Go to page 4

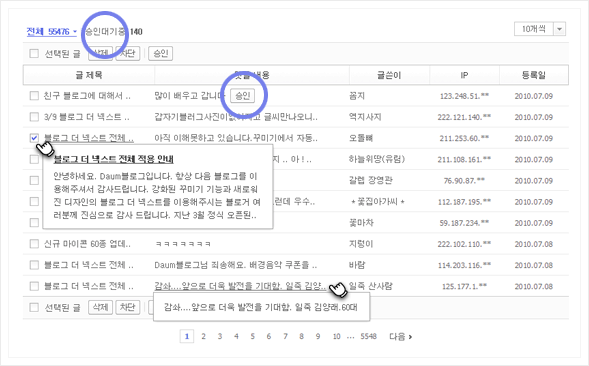(x=236, y=336)
